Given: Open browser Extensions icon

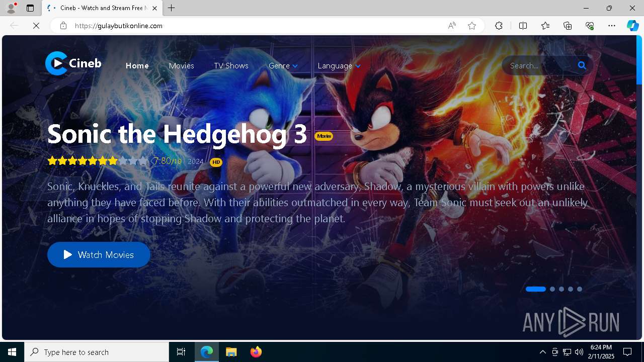Looking at the screenshot, I should [499, 26].
